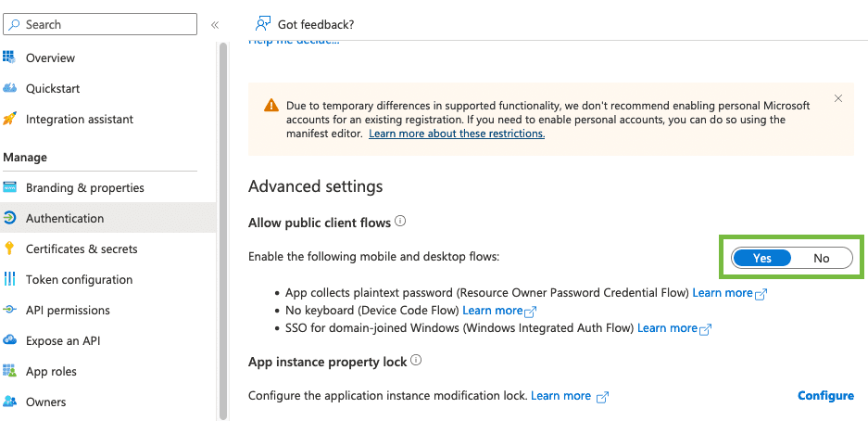This screenshot has height=421, width=868.
Task: Click Configure for app instance property lock
Action: [825, 396]
